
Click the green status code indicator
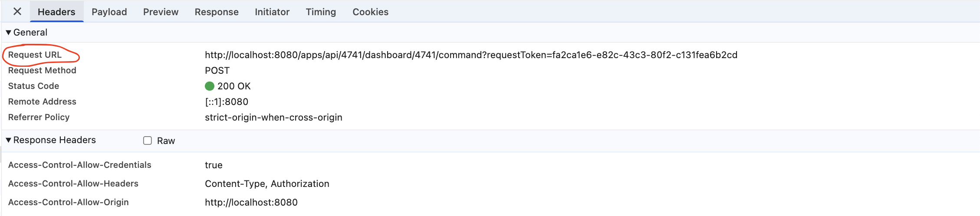tap(210, 86)
